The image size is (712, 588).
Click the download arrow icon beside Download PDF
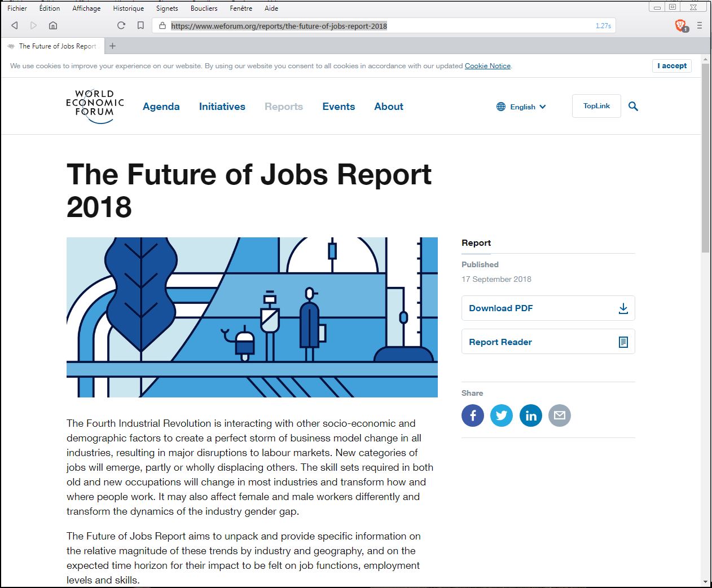[x=623, y=308]
